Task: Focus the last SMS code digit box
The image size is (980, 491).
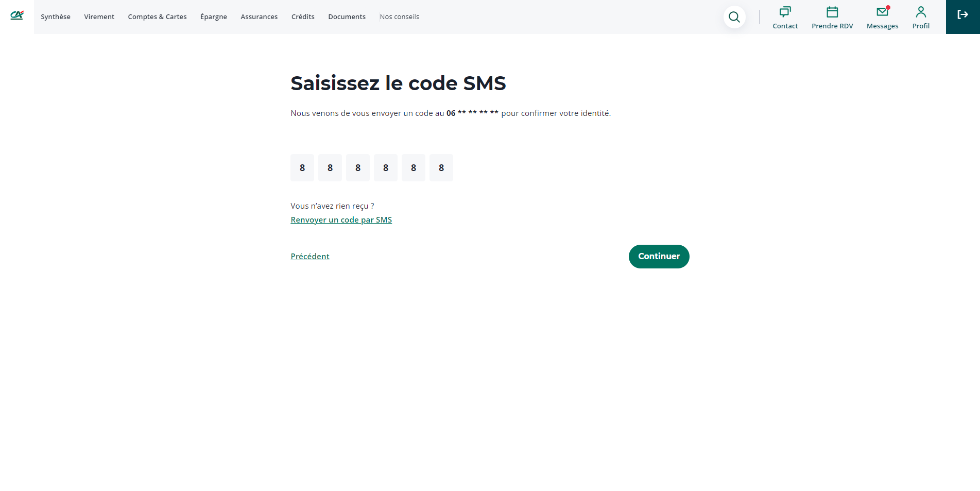Action: (x=441, y=168)
